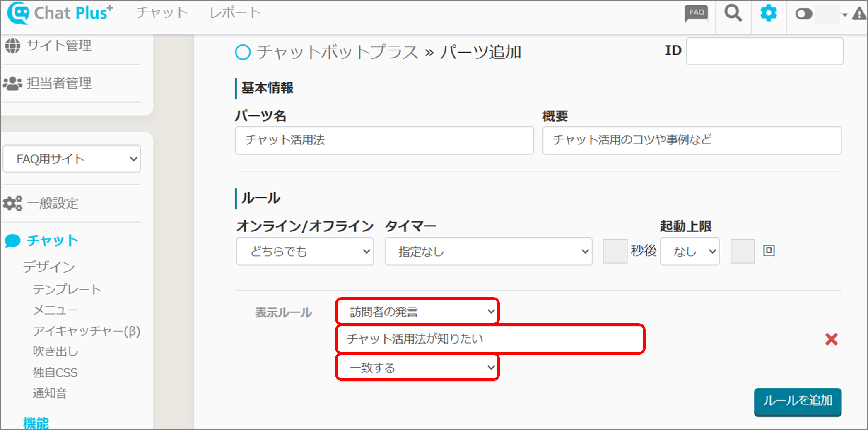Click the パーツ名 text field
868x430 pixels.
(384, 140)
